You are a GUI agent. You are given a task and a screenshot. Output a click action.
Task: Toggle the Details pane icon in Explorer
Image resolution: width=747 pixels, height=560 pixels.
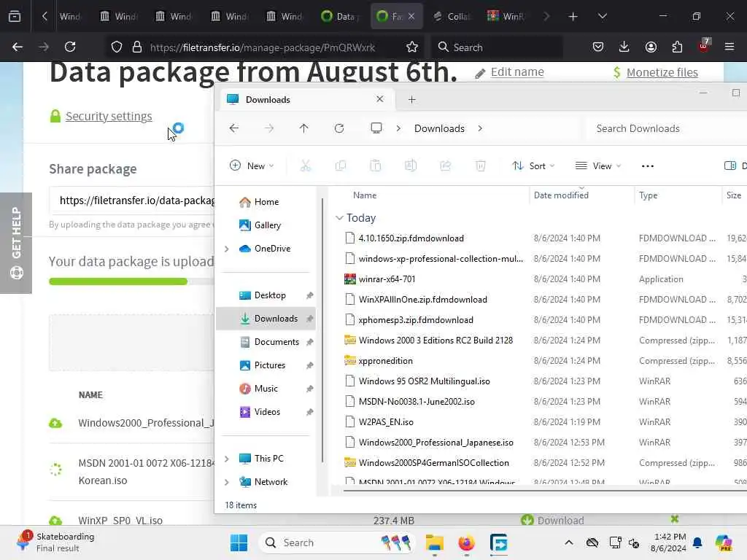point(729,166)
